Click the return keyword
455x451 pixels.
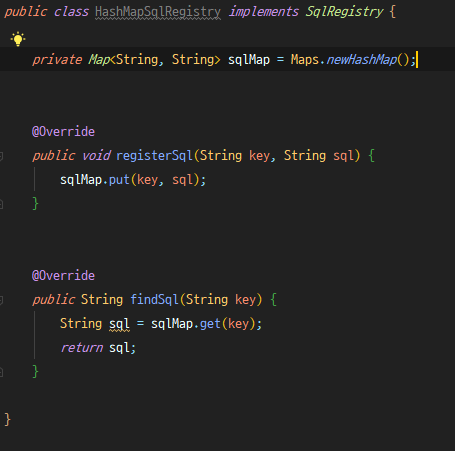tap(82, 348)
